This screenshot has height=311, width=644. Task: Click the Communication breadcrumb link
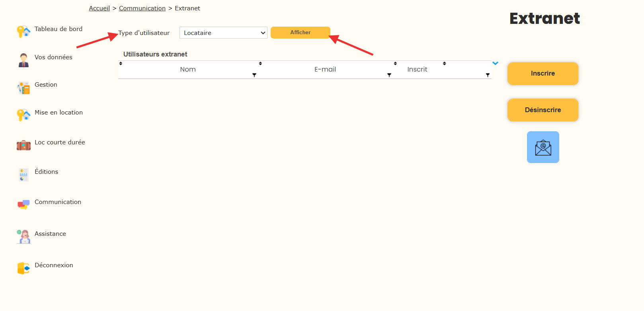click(x=142, y=8)
